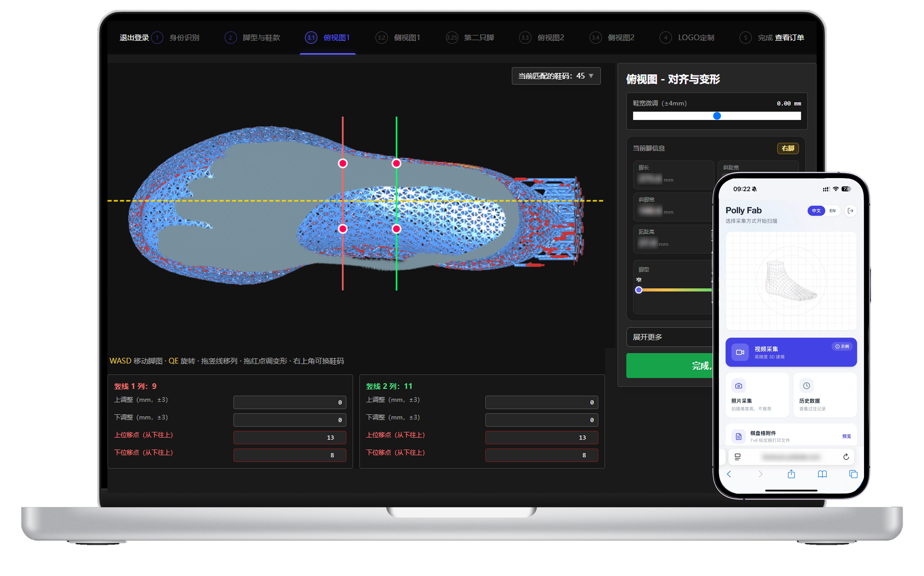Tap the logout icon in Polly Fab header

tap(850, 211)
